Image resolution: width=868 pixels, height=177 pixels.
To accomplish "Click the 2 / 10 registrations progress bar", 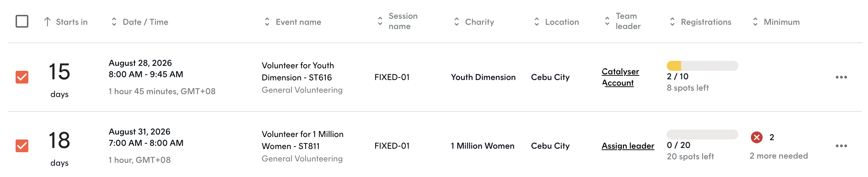I will (702, 66).
